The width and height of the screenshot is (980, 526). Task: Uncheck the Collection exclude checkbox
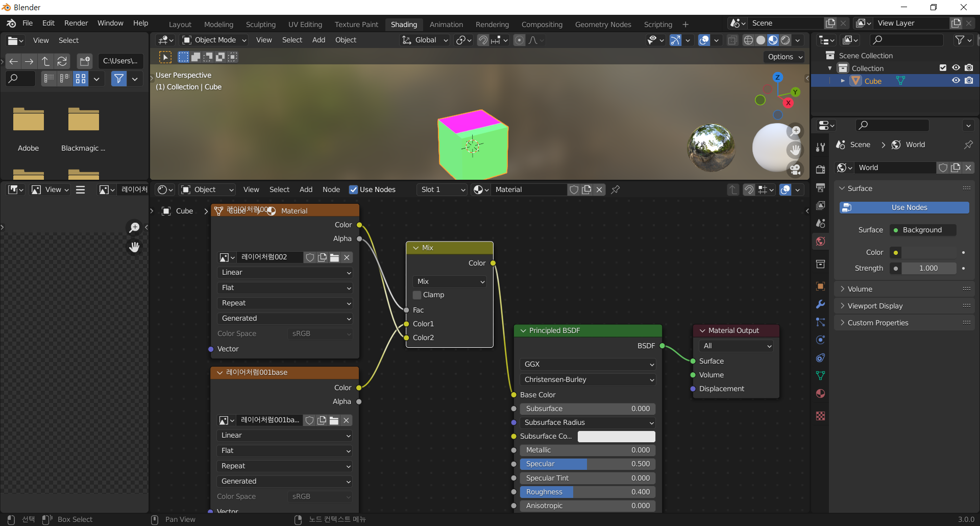coord(943,68)
